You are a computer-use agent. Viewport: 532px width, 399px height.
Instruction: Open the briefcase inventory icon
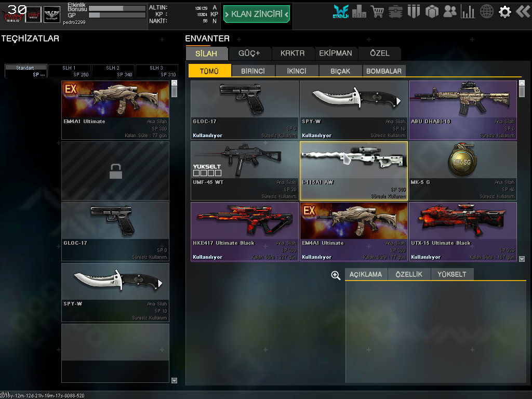pyautogui.click(x=395, y=12)
